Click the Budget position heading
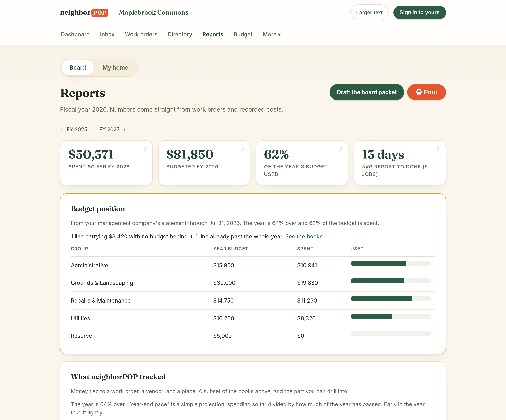This screenshot has height=420, width=506. coord(98,209)
